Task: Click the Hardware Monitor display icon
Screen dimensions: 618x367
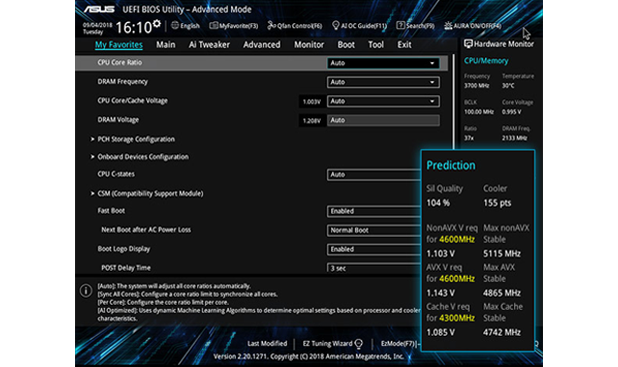Action: (x=468, y=44)
